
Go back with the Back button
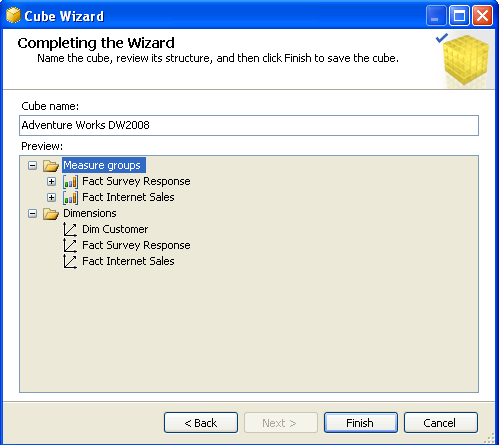(201, 423)
